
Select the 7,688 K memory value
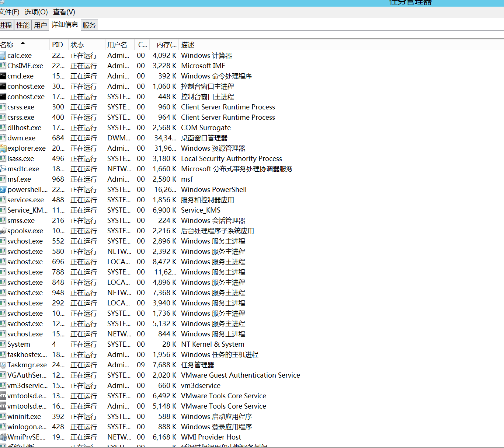164,365
